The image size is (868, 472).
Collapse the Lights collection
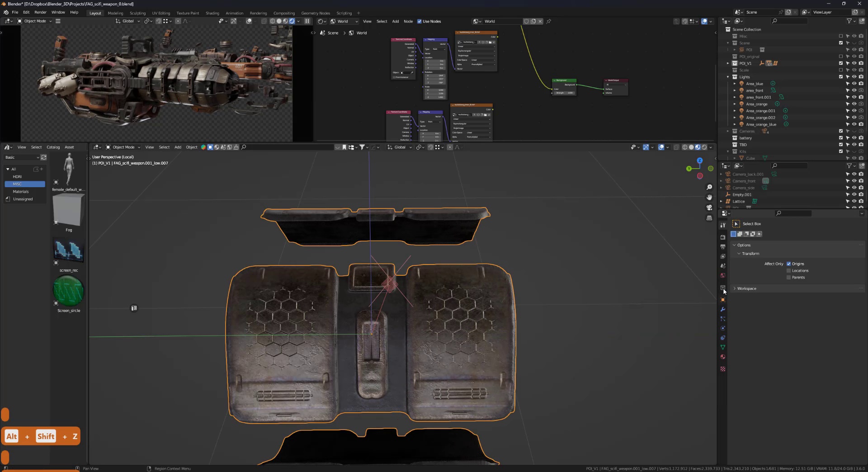[x=728, y=77]
